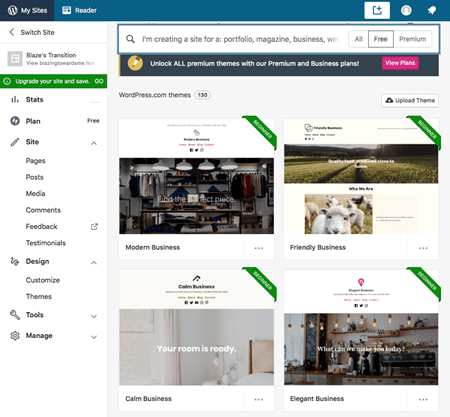Open the Stats bar chart icon
450x417 pixels.
[15, 99]
